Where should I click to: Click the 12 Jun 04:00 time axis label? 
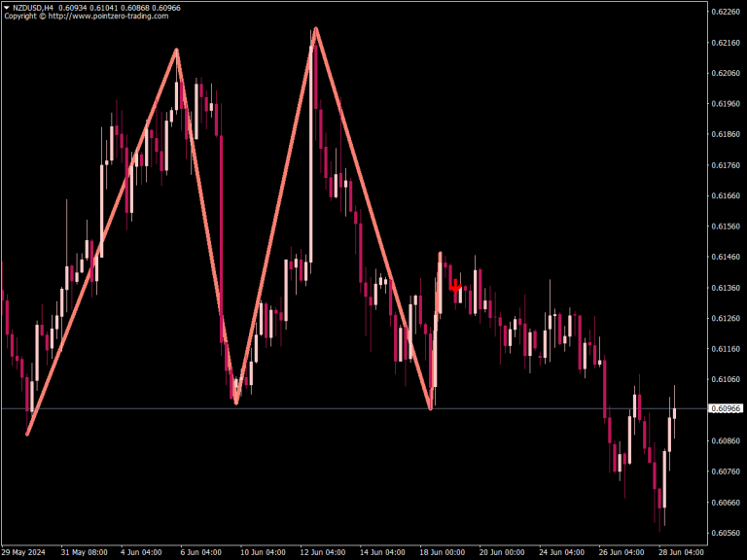pos(321,552)
